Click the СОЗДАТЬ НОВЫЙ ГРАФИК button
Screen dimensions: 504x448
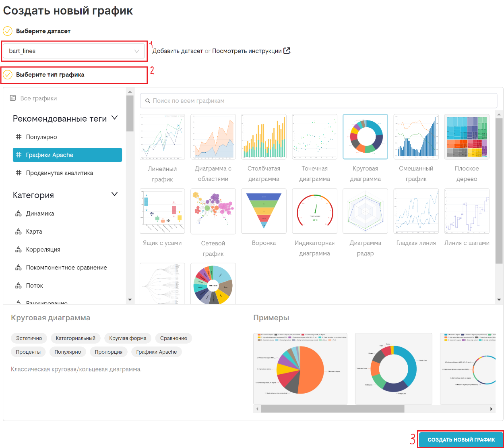(461, 440)
